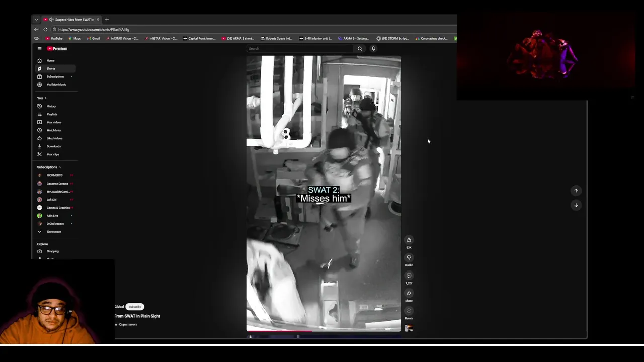Open the Short's comments
The width and height of the screenshot is (644, 362).
409,276
